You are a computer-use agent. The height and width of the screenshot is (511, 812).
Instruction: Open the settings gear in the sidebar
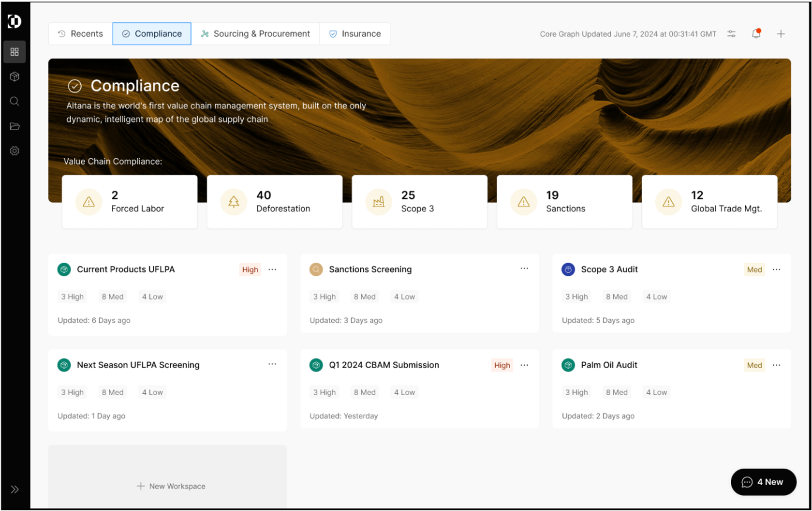(14, 151)
